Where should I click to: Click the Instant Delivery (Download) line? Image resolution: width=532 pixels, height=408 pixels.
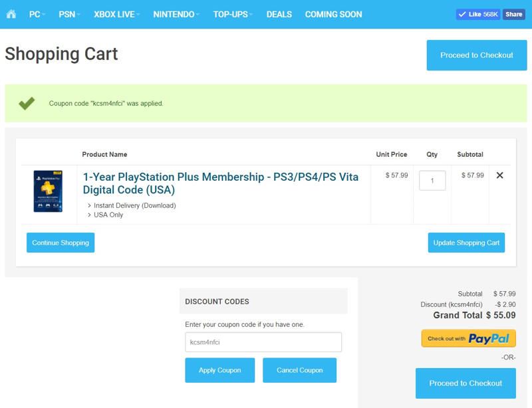(135, 205)
